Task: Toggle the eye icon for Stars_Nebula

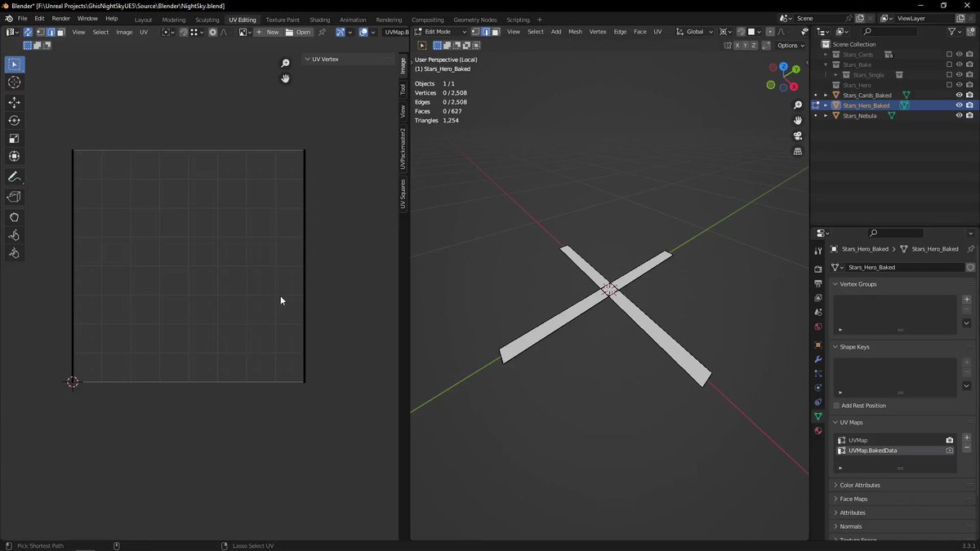Action: pos(959,116)
